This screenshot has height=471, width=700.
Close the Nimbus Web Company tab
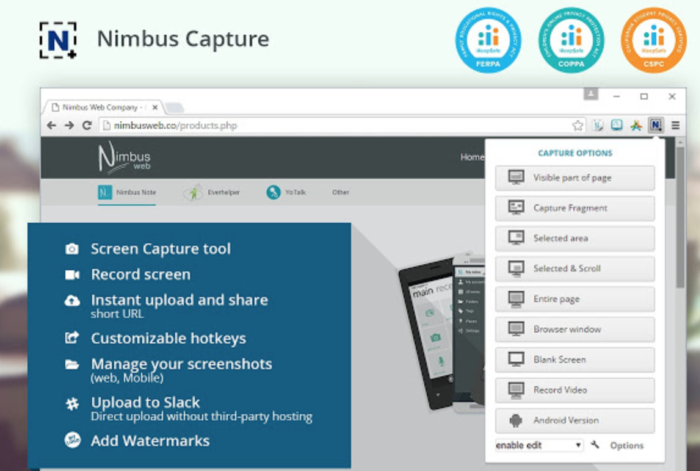pos(155,107)
